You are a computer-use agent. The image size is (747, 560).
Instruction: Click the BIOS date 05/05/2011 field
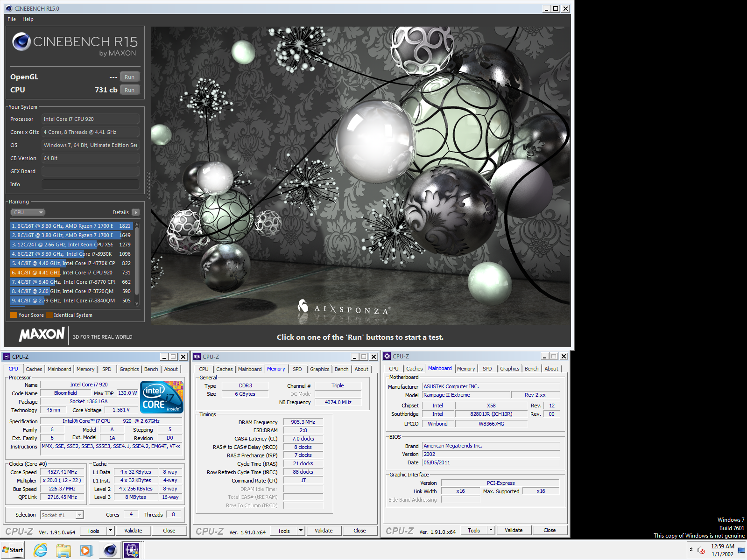click(x=491, y=462)
